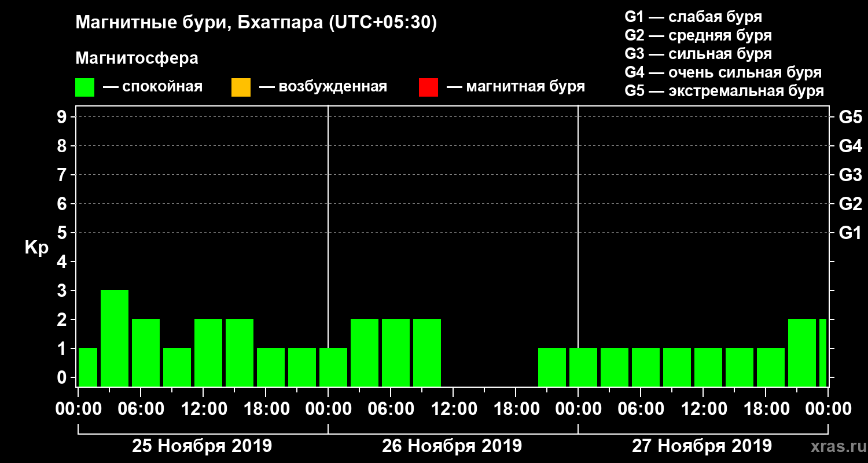Click the first bar at 00:00 25 November
Screen dimensions: 868x463
(88, 367)
